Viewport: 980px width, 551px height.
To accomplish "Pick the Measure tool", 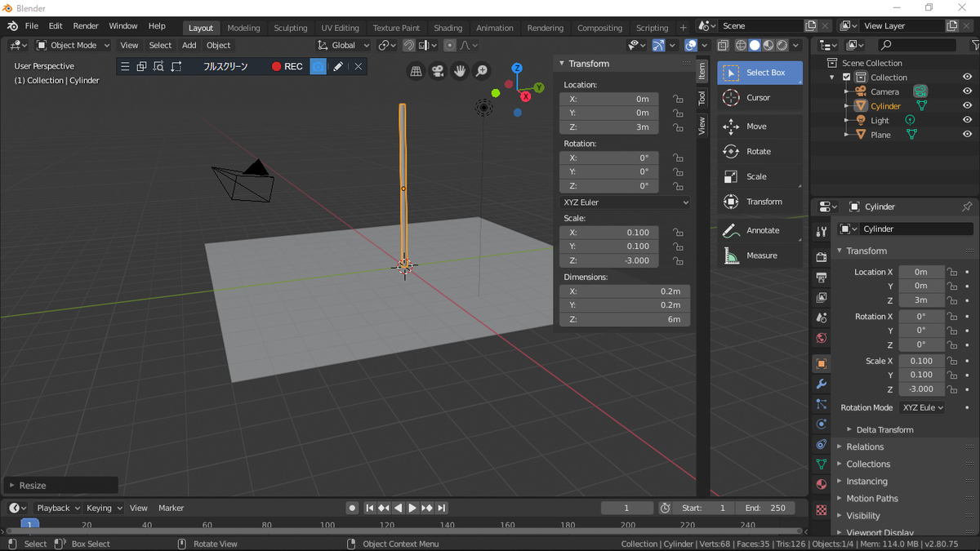I will click(759, 256).
